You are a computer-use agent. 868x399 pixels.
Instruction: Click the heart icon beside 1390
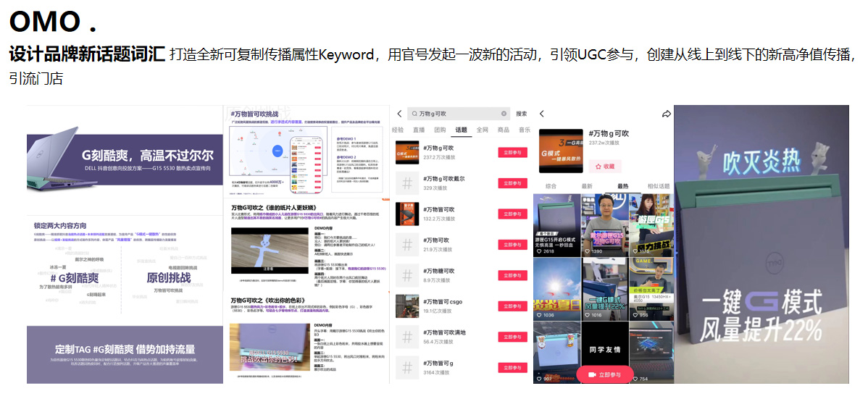coord(588,251)
